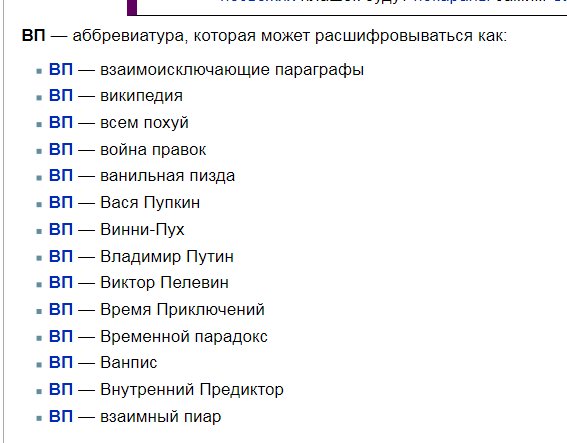Open the ВП link for Время Приключений
The image size is (567, 443).
(61, 310)
